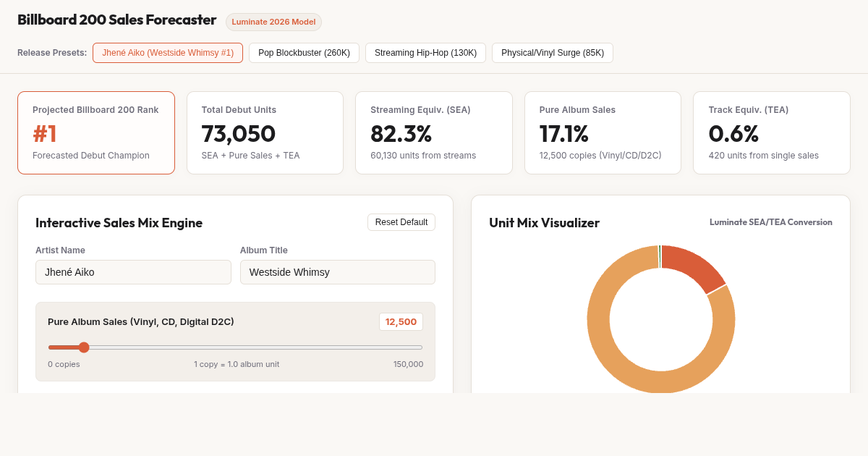Open the Projected Billboard 200 Rank card
Viewport: 868px width, 456px height.
coord(96,132)
